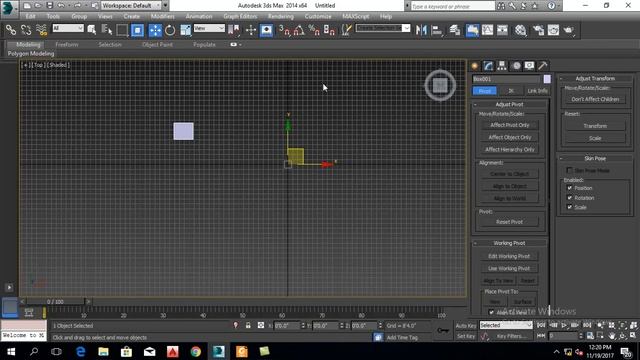
Task: Switch to the Link Info tab
Action: coord(537,91)
